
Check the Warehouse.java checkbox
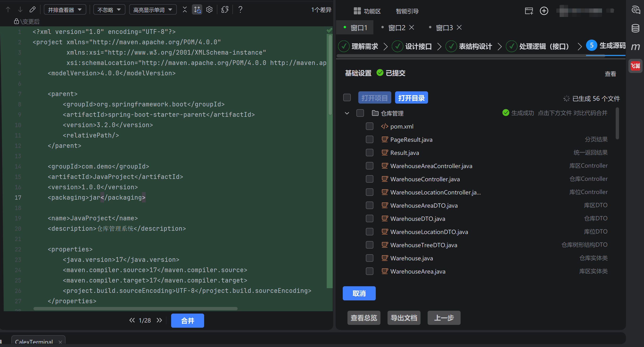[370, 258]
